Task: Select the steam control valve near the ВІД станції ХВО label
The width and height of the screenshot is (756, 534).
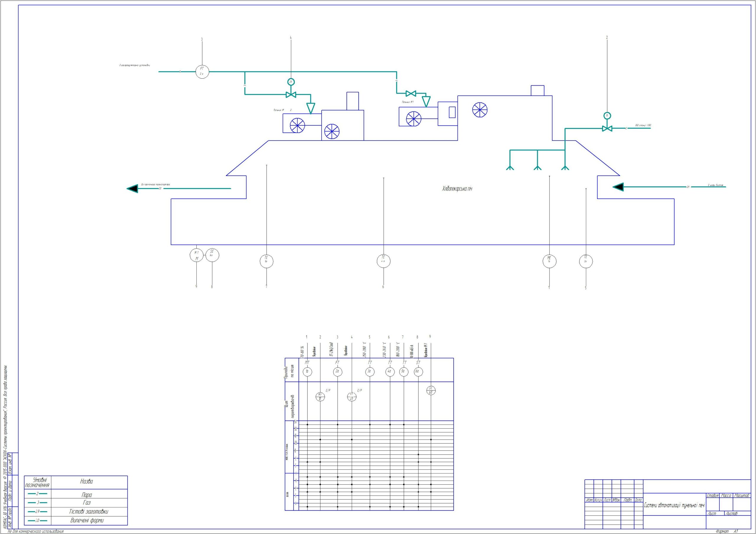Action: pyautogui.click(x=607, y=128)
